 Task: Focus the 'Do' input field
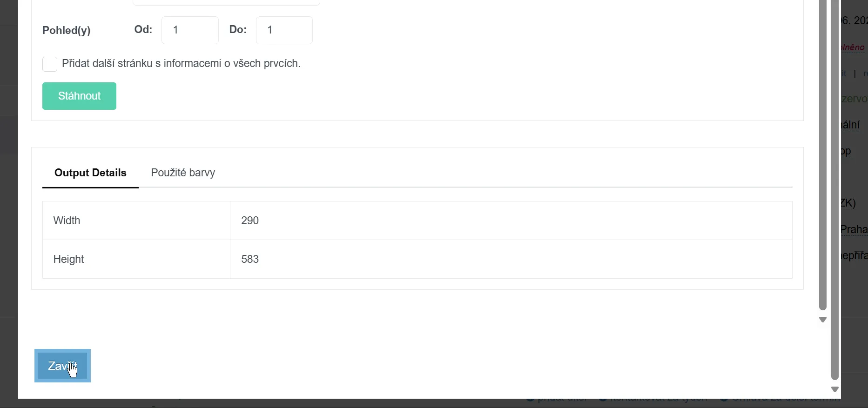(284, 30)
